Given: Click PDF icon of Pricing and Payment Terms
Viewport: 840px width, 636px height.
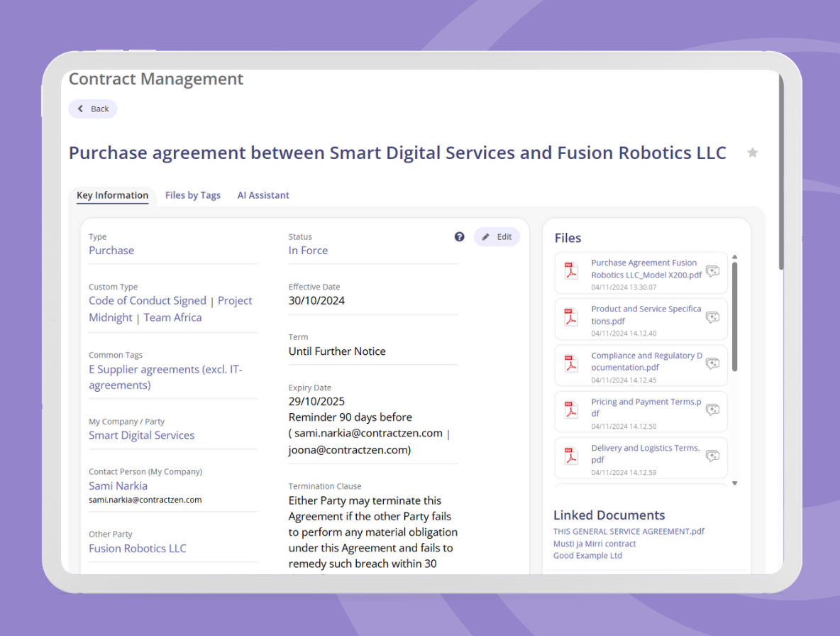Looking at the screenshot, I should point(571,410).
